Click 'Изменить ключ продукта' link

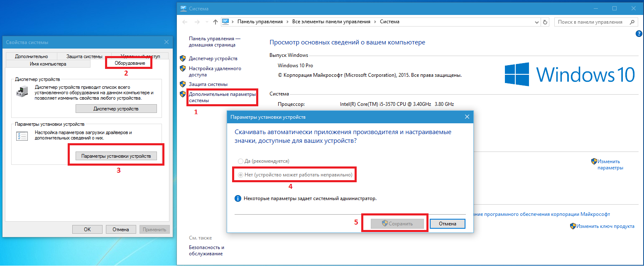click(605, 226)
